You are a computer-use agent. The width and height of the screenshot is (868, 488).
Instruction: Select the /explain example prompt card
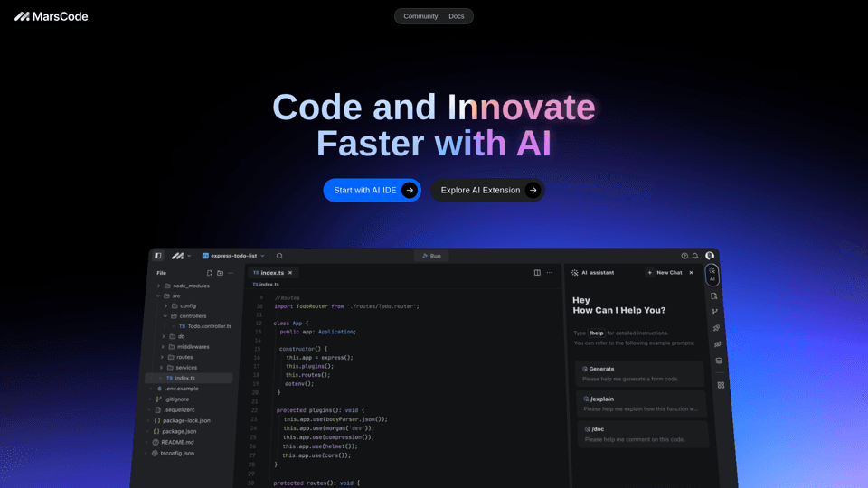pos(642,404)
